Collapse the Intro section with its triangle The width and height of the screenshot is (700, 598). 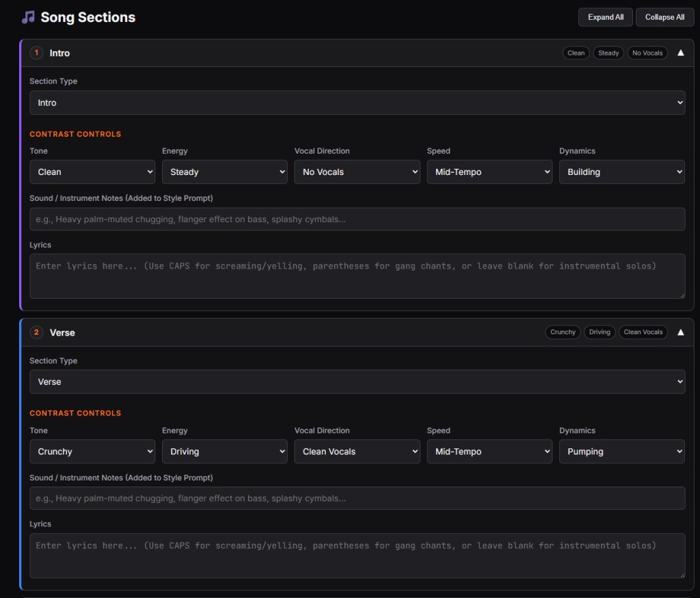(680, 53)
